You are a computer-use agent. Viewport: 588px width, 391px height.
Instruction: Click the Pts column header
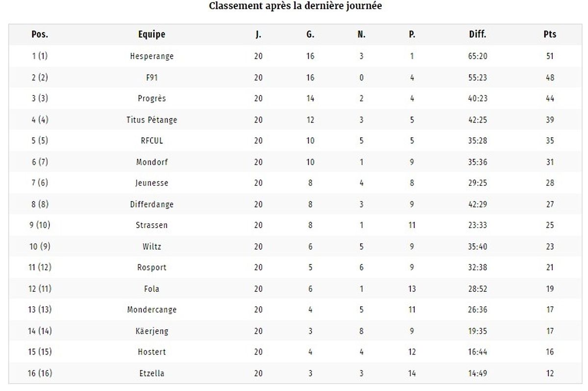(x=550, y=34)
